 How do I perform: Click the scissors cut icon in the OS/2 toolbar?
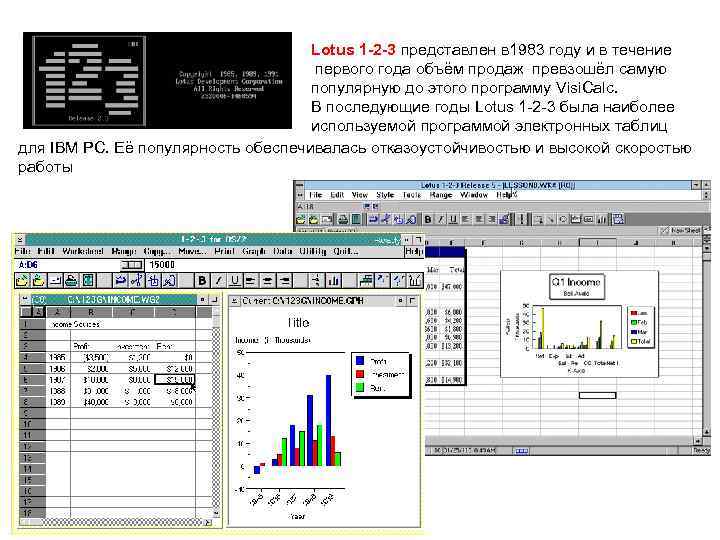click(137, 280)
